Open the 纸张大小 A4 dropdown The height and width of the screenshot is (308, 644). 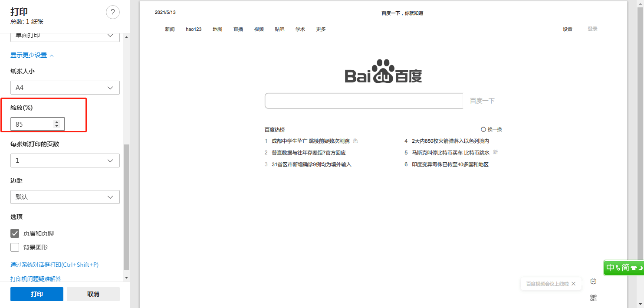point(65,88)
